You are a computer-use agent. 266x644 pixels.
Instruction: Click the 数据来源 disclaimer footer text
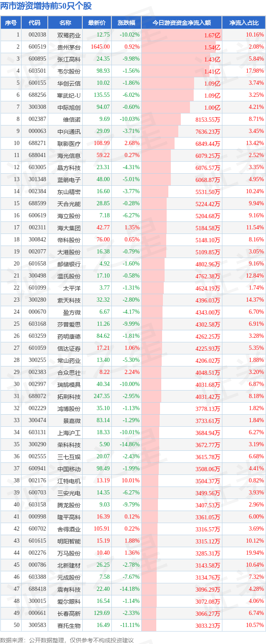[x=67, y=639]
